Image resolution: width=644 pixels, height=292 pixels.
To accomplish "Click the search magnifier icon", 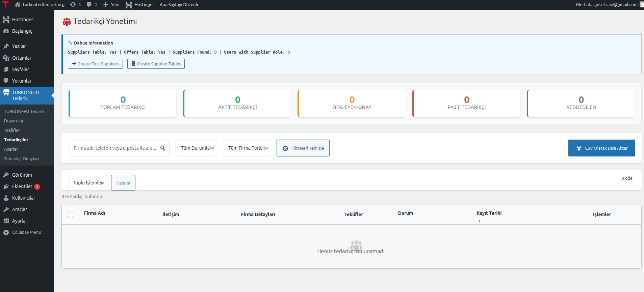I will (163, 148).
